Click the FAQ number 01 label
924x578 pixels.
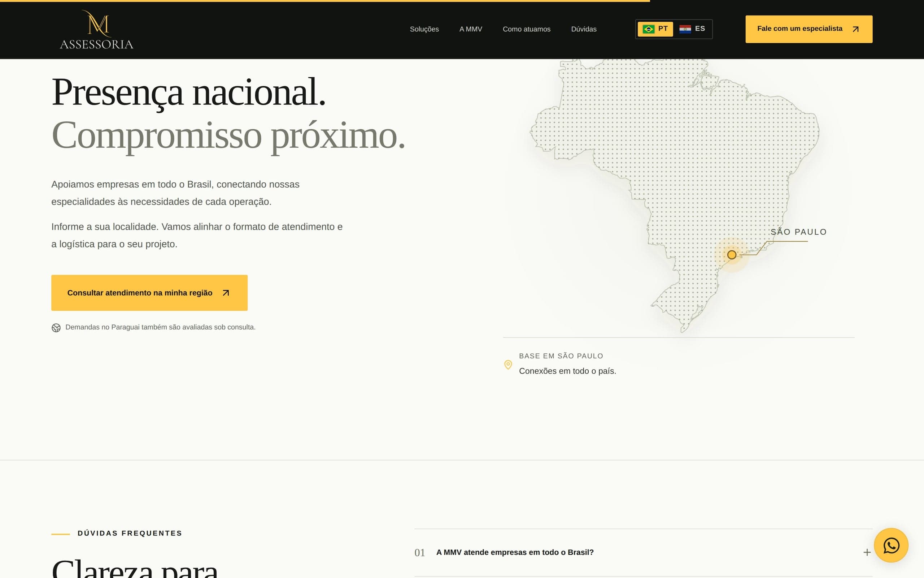pos(419,553)
